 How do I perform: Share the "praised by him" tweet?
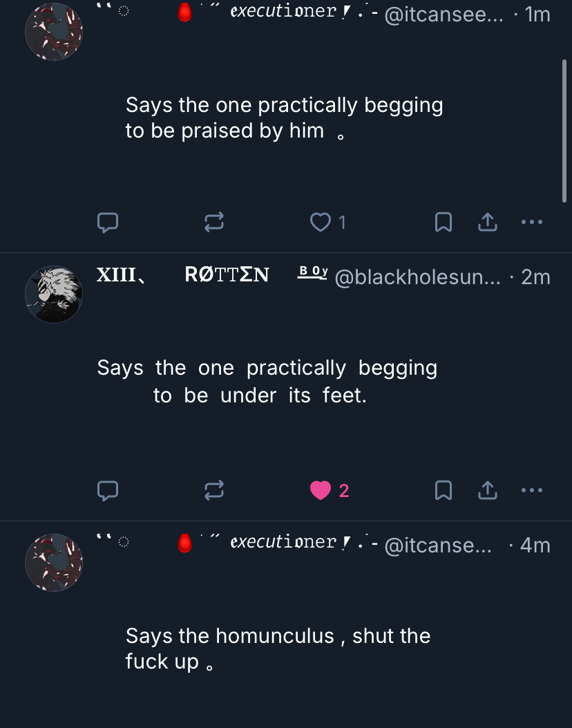click(x=488, y=222)
